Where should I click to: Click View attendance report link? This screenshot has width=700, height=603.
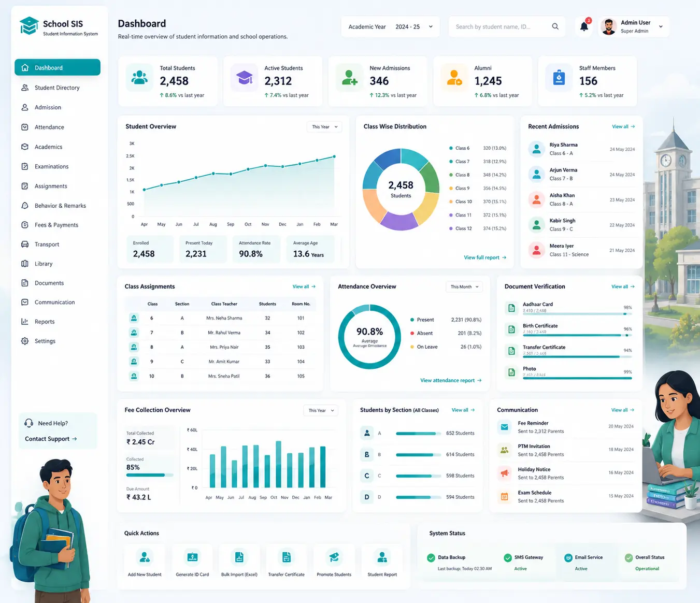pos(451,380)
